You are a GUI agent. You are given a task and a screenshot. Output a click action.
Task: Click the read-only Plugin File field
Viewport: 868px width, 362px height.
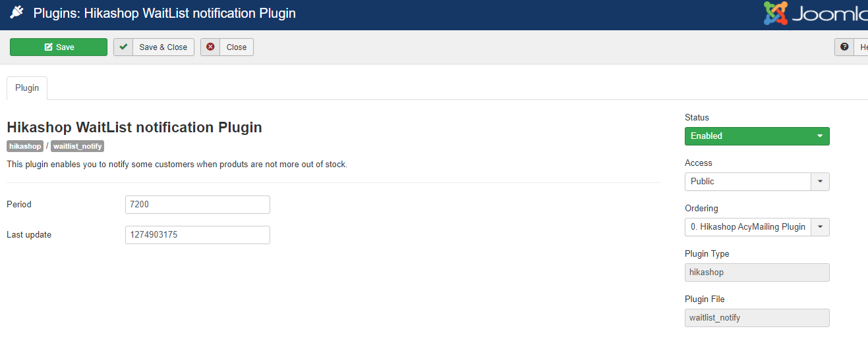click(x=757, y=317)
